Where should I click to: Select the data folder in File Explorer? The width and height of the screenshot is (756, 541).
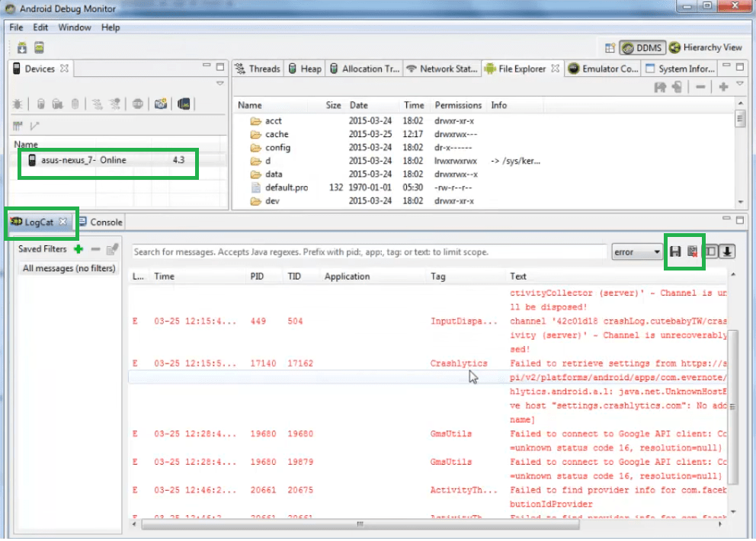coord(274,174)
